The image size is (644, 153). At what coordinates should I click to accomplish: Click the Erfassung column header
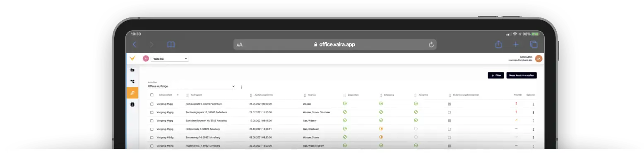click(x=389, y=95)
